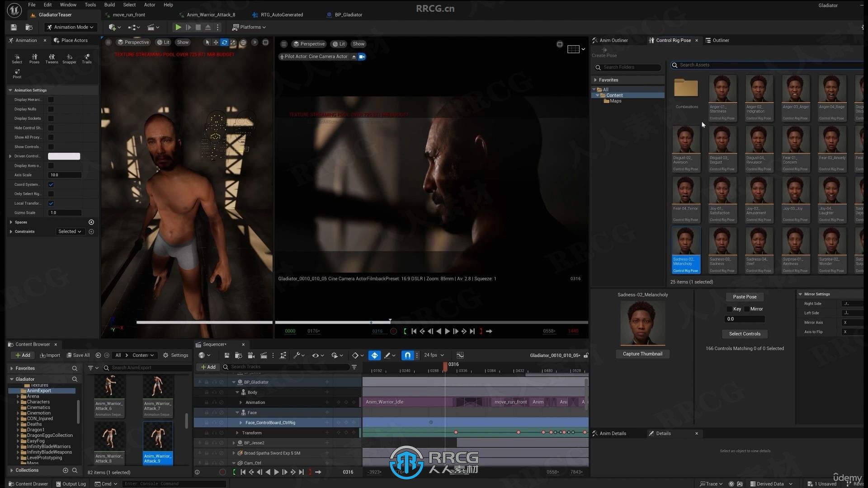
Task: Check Display Sockets option
Action: pos(51,118)
